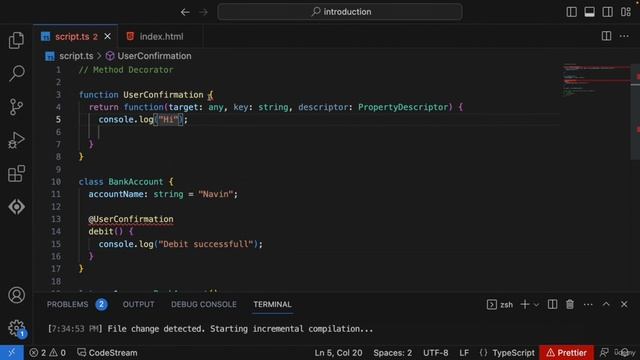Click the problems count badge 2
This screenshot has width=640, height=360.
[101, 304]
